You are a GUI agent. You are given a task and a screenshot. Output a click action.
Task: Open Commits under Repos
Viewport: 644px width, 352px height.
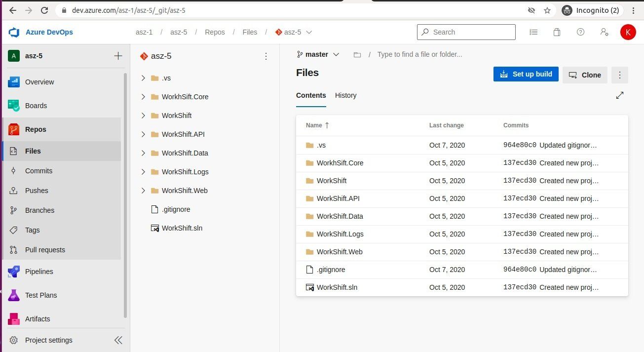click(x=61, y=171)
